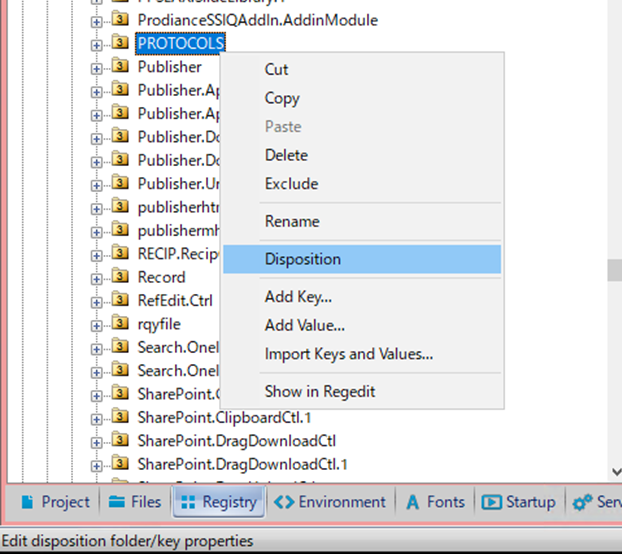
Task: Select the ProdianceSSIQAddIn.AddinModule key
Action: coord(257,19)
